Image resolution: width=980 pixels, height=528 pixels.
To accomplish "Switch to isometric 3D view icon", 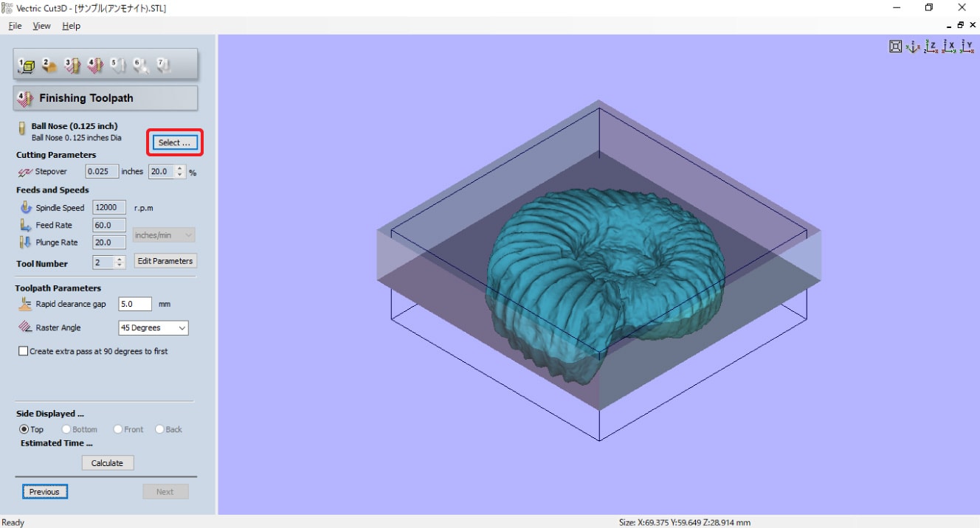I will (913, 46).
